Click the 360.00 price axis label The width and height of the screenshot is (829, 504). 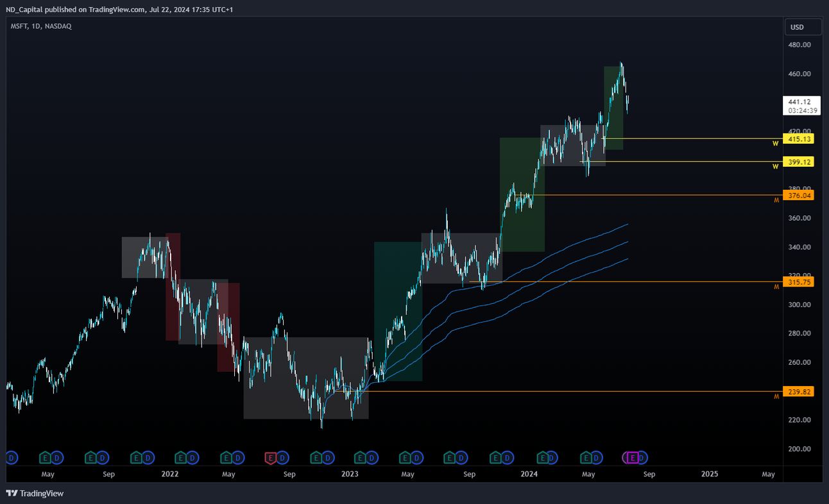click(x=799, y=218)
